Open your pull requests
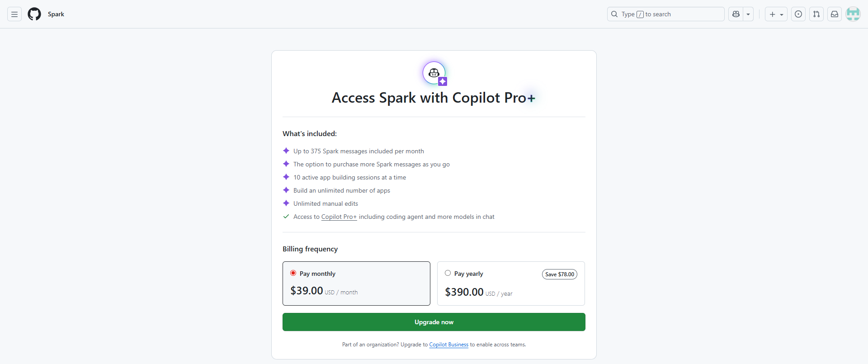This screenshot has width=868, height=364. (x=816, y=14)
